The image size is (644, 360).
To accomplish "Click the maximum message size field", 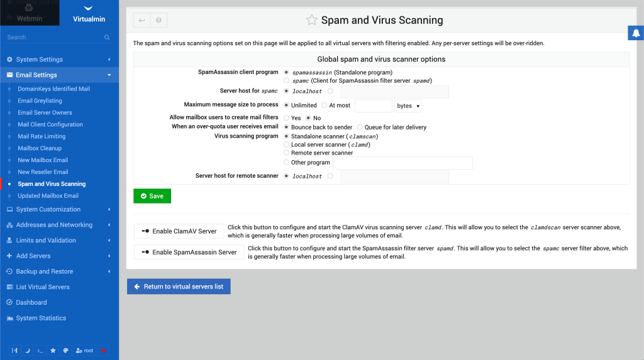I will (x=373, y=106).
